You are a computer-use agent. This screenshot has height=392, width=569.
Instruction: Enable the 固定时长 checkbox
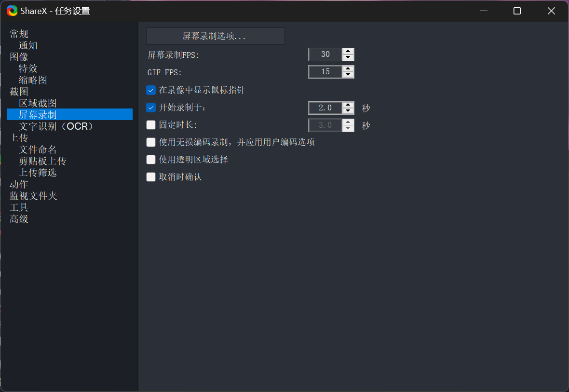[x=151, y=125]
